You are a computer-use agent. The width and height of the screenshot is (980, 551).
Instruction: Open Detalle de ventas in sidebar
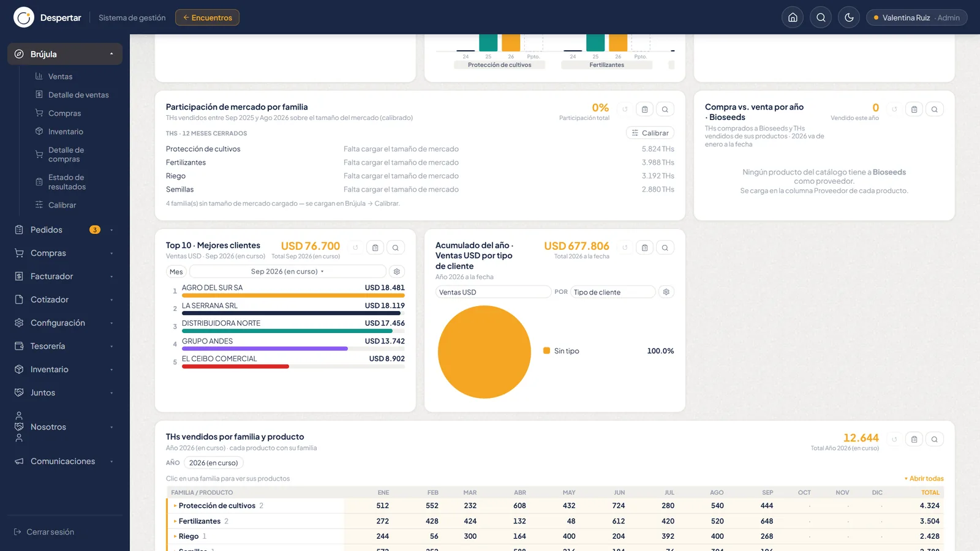pos(78,95)
